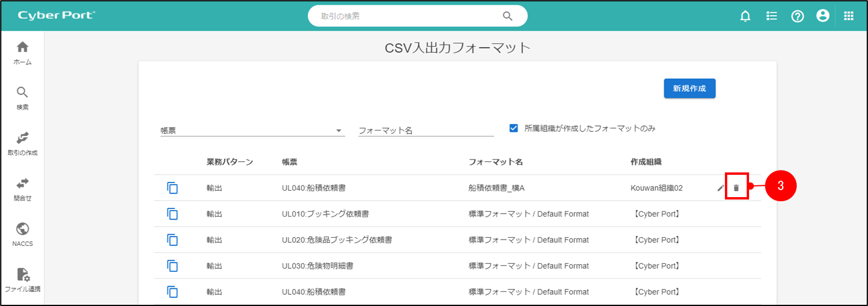Open the user account profile icon
868x306 pixels.
pyautogui.click(x=823, y=16)
